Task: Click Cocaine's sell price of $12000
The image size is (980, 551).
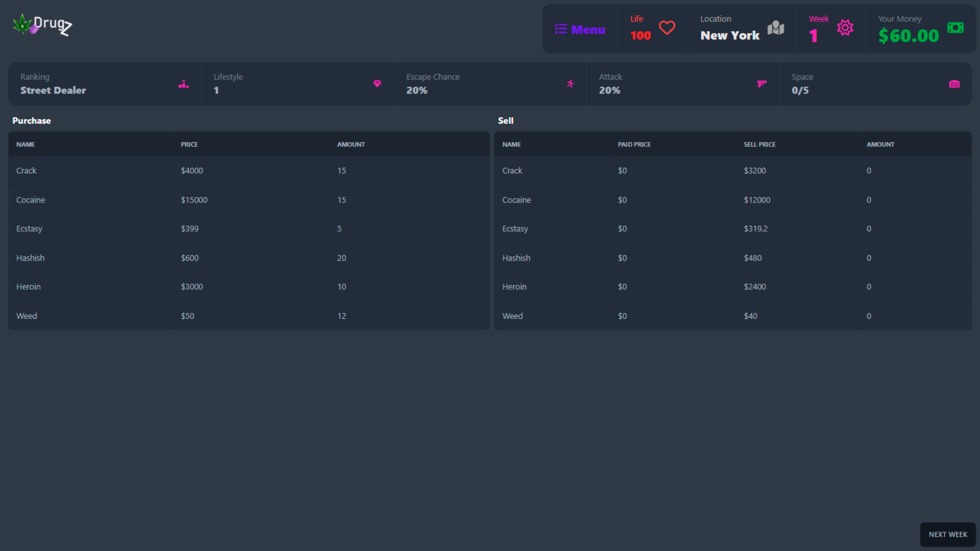Action: point(756,199)
